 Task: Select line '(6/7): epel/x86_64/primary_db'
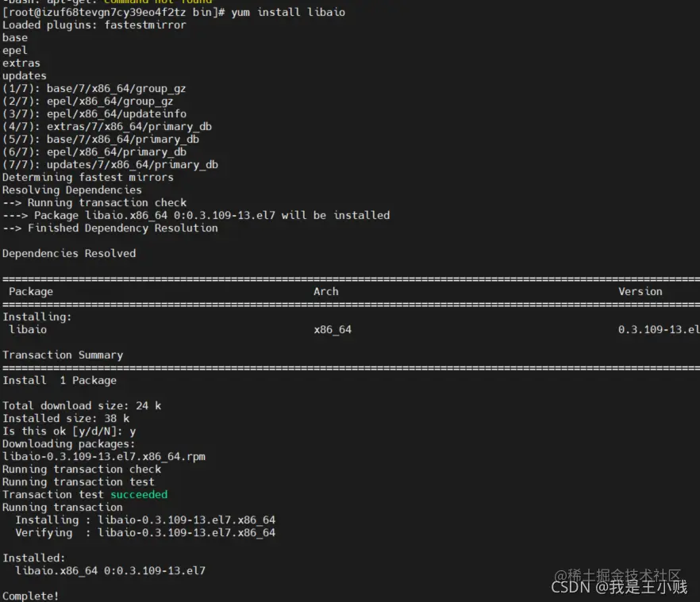pos(94,152)
